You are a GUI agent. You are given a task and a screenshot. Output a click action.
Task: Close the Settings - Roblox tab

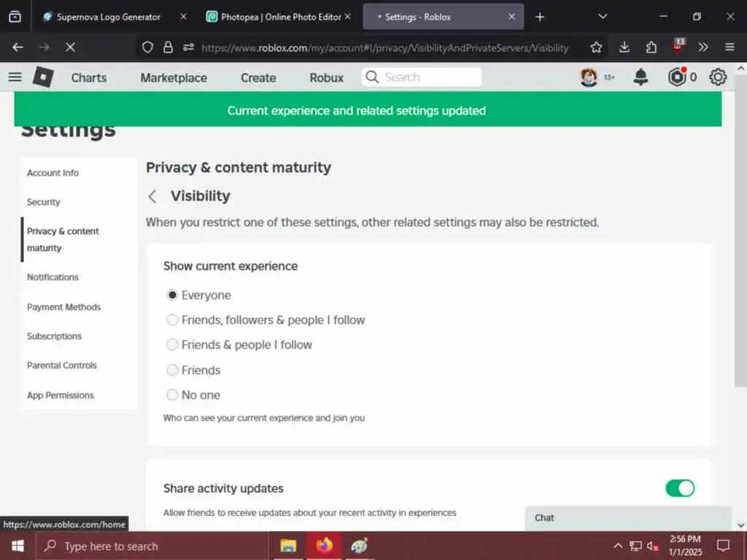pyautogui.click(x=511, y=17)
